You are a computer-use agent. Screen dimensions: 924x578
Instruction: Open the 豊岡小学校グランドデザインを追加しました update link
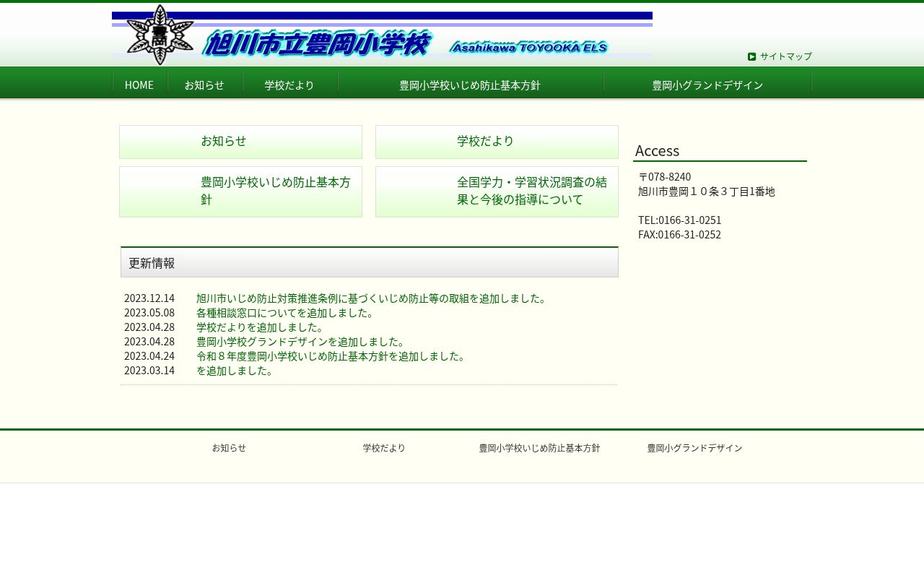[x=302, y=342]
